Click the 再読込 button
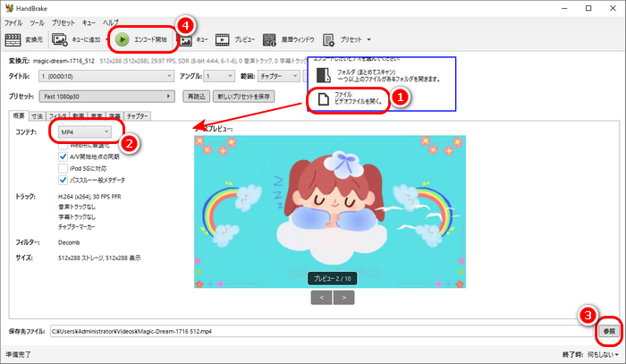The image size is (626, 364). (197, 97)
